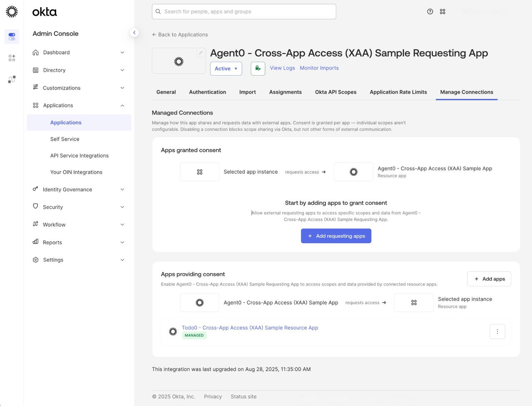Click the pencil icon on the app logo

click(x=200, y=52)
